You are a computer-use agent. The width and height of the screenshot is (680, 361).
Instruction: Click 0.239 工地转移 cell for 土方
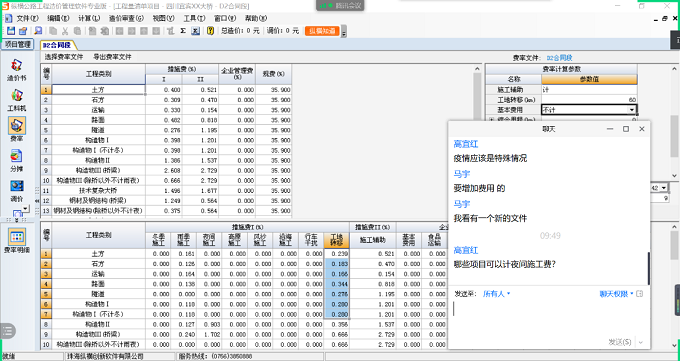(x=337, y=254)
